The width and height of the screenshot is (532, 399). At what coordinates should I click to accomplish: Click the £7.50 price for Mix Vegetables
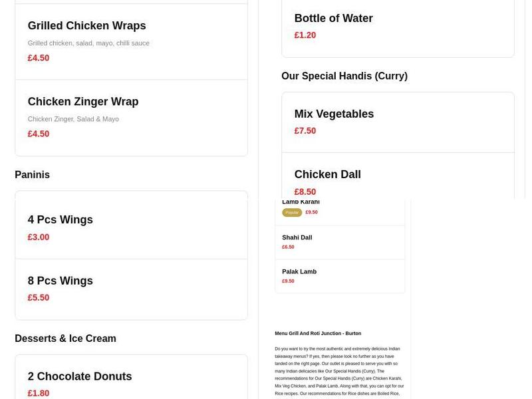305,131
